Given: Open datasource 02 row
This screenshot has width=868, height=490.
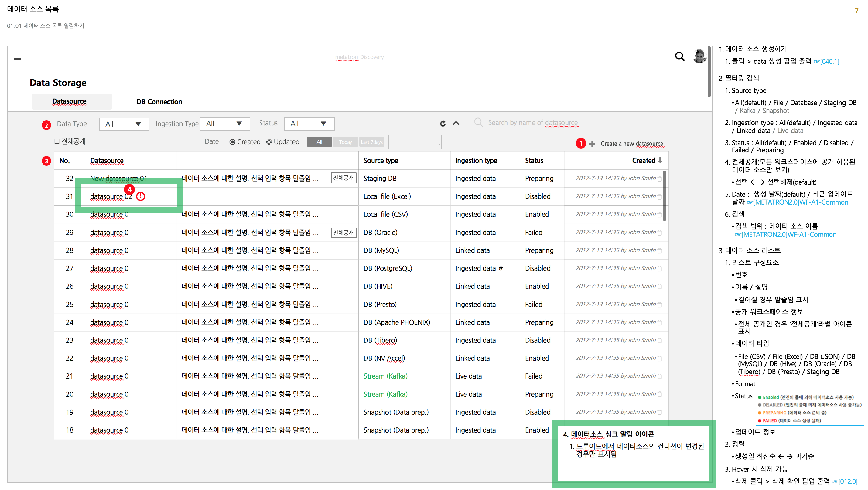Looking at the screenshot, I should pos(111,196).
